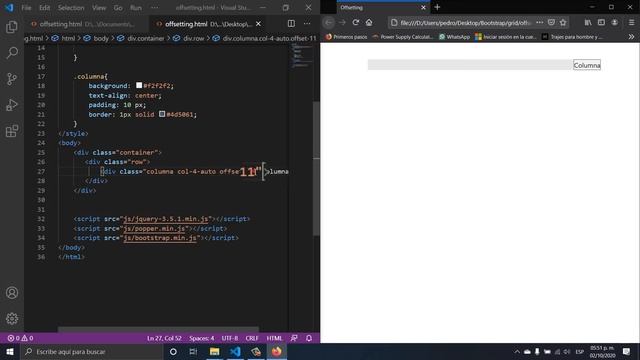This screenshot has width=640, height=360.
Task: Click Firefox back arrow button
Action: (329, 22)
